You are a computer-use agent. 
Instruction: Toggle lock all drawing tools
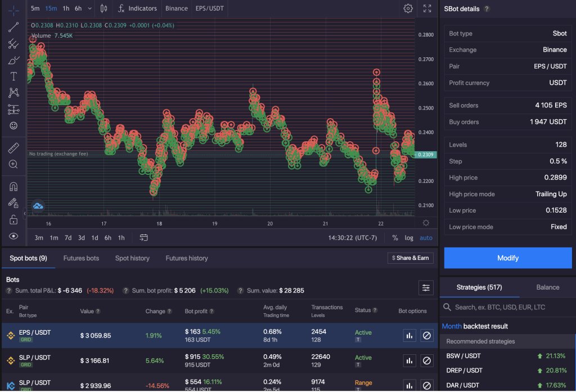point(13,220)
